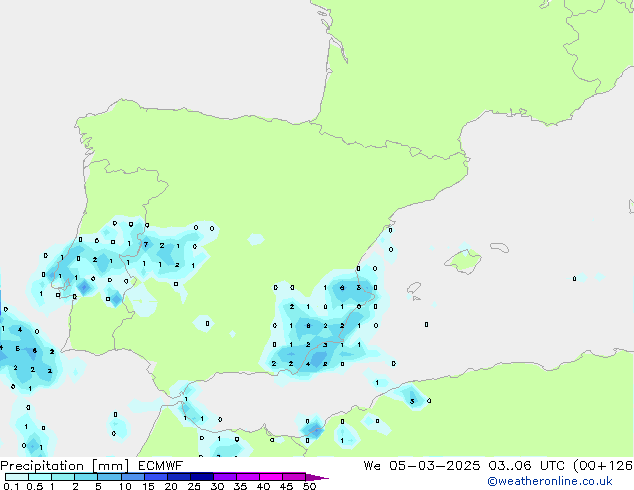Click the '7' precipitation value on the map
Viewport: 634px width, 490px height.
click(x=146, y=245)
